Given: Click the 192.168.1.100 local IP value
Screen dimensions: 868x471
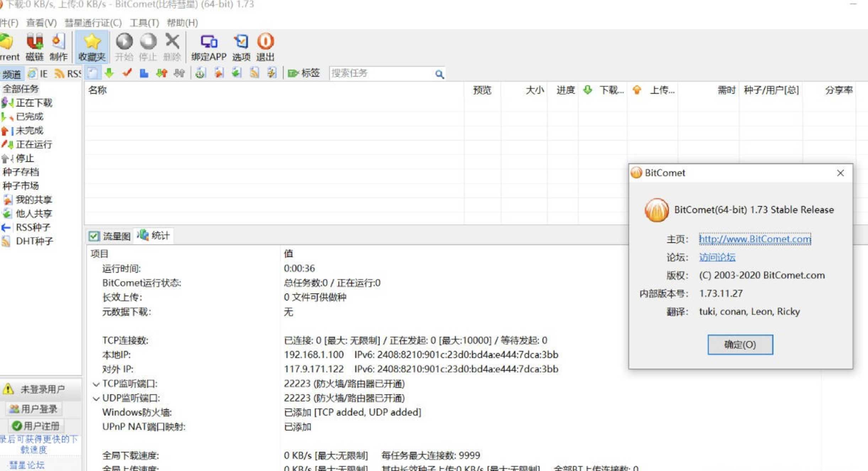Looking at the screenshot, I should tap(314, 355).
